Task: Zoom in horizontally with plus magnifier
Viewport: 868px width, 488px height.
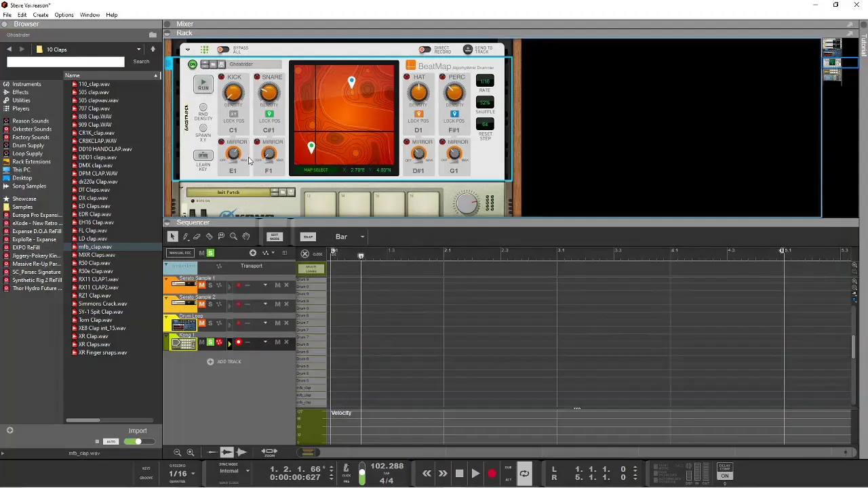Action: [x=191, y=452]
